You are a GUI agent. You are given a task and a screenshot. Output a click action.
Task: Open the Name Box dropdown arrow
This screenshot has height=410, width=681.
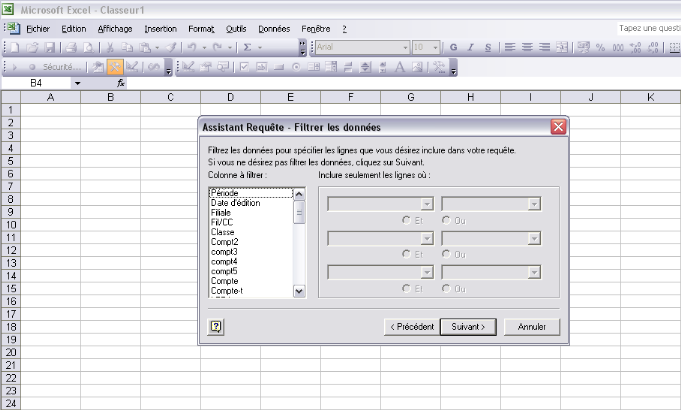77,83
